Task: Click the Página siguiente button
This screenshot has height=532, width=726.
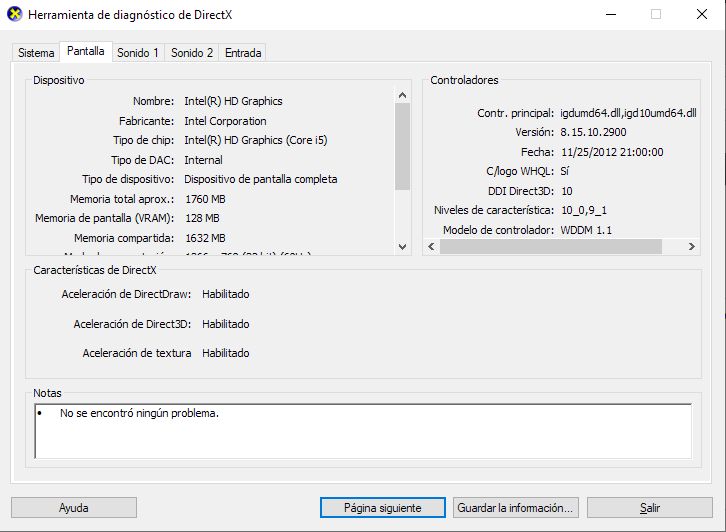Action: [382, 507]
